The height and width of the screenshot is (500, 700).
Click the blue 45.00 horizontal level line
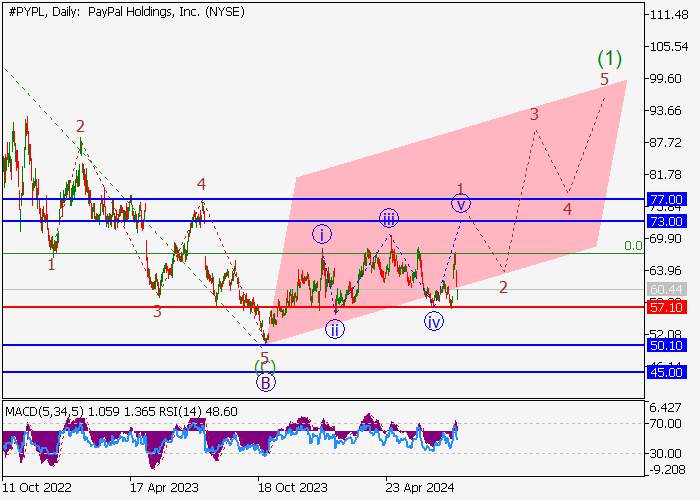(324, 372)
